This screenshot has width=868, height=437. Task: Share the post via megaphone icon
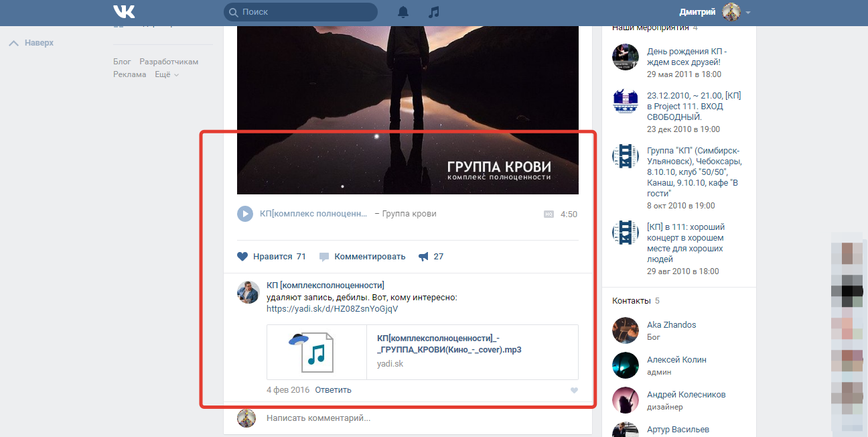pyautogui.click(x=423, y=256)
